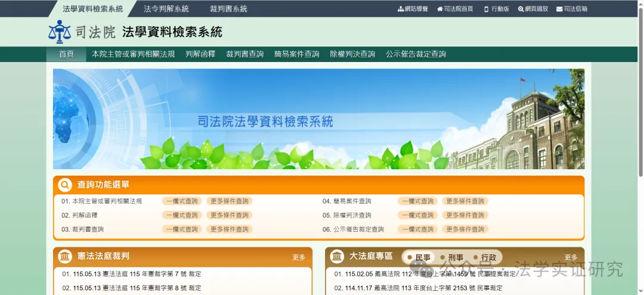Click the 行動版 link text

500,9
